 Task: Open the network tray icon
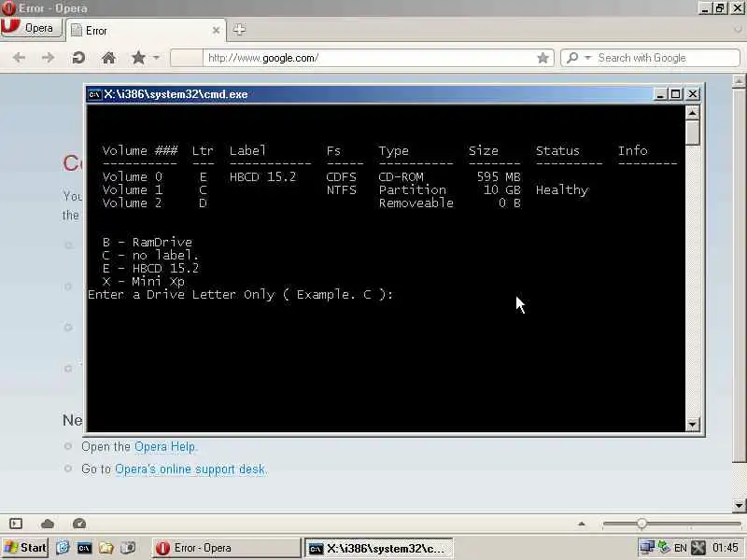[647, 548]
